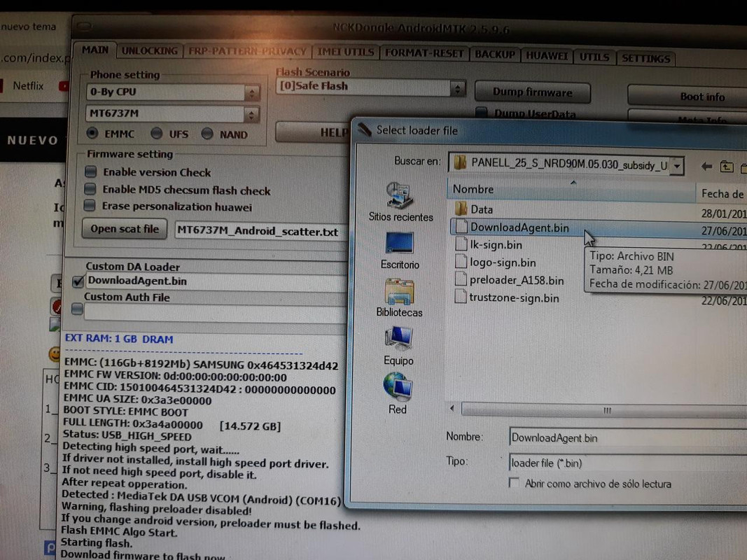Click the Nombre filename input field
The height and width of the screenshot is (560, 747).
(x=628, y=437)
